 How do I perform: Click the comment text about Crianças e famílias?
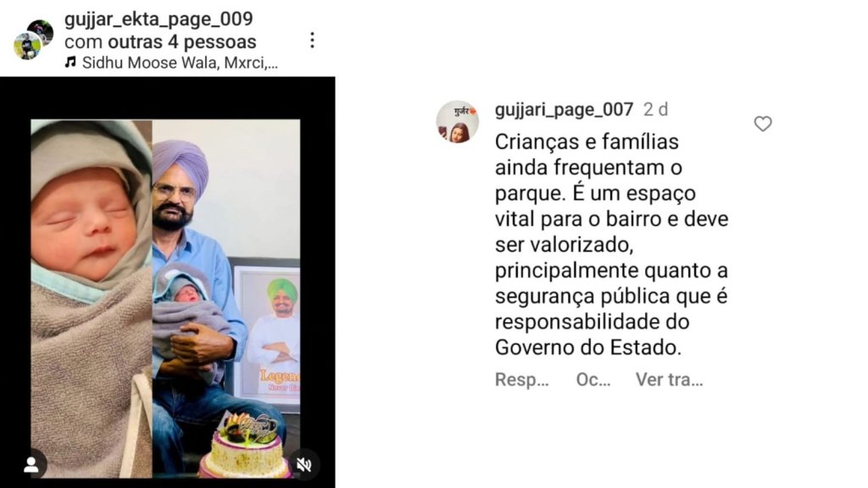pos(611,245)
